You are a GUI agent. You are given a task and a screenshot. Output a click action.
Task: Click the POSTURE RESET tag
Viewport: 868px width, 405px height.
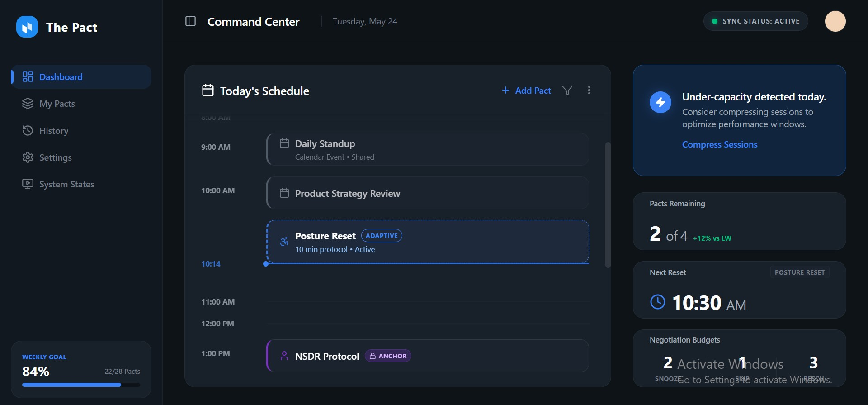coord(800,272)
